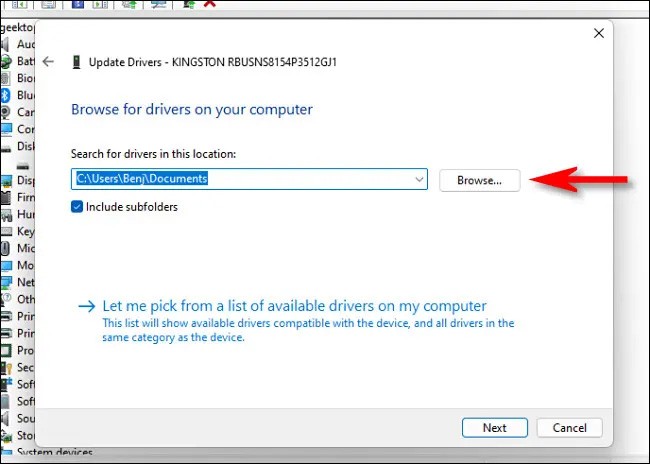The image size is (650, 464).
Task: Click the Audio speaker icon in device tree
Action: pyautogui.click(x=6, y=44)
